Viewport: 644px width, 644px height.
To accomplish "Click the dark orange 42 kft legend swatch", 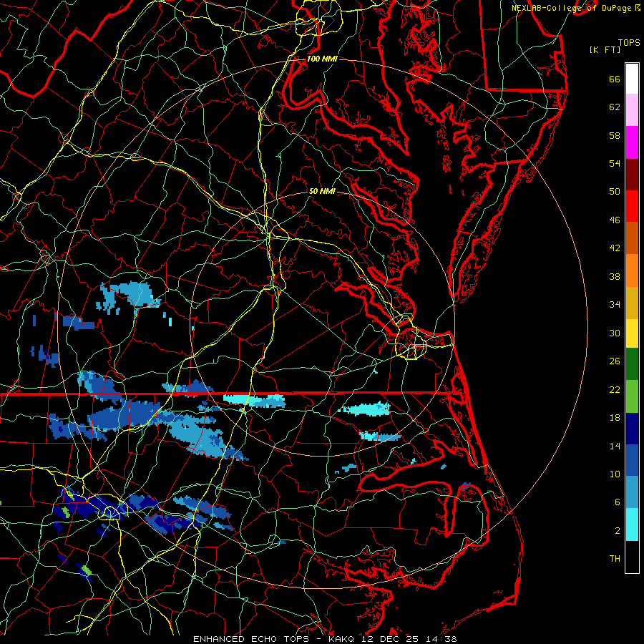I will tap(632, 238).
